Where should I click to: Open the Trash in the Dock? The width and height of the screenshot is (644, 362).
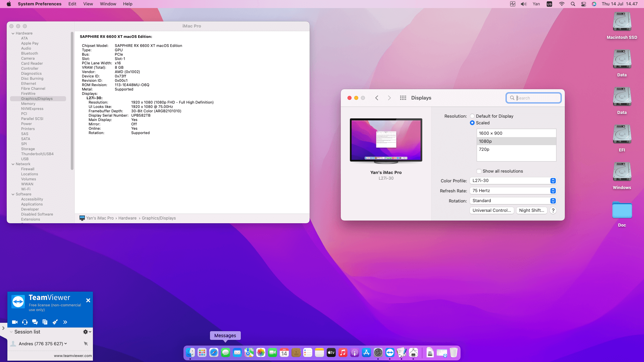[453, 353]
